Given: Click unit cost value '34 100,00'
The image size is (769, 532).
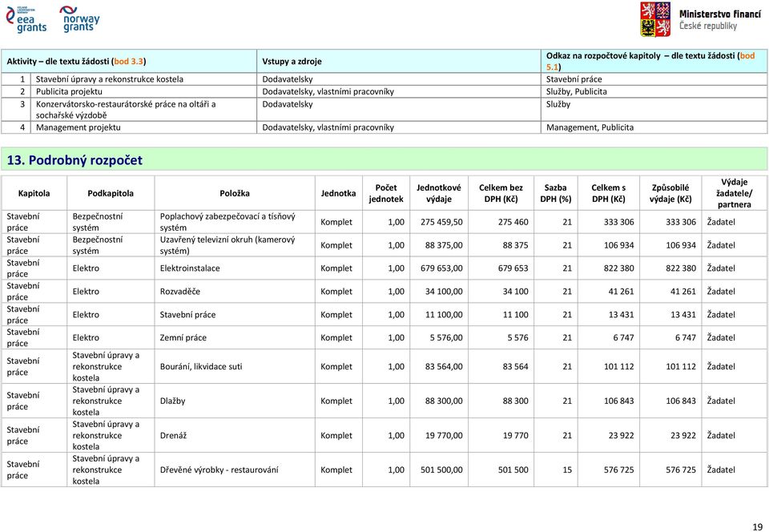Looking at the screenshot, I should click(x=444, y=292).
